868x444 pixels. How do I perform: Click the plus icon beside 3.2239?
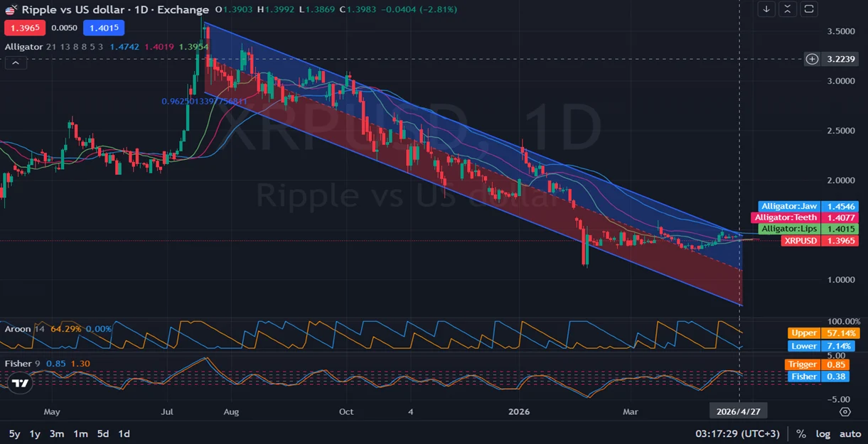pyautogui.click(x=812, y=59)
